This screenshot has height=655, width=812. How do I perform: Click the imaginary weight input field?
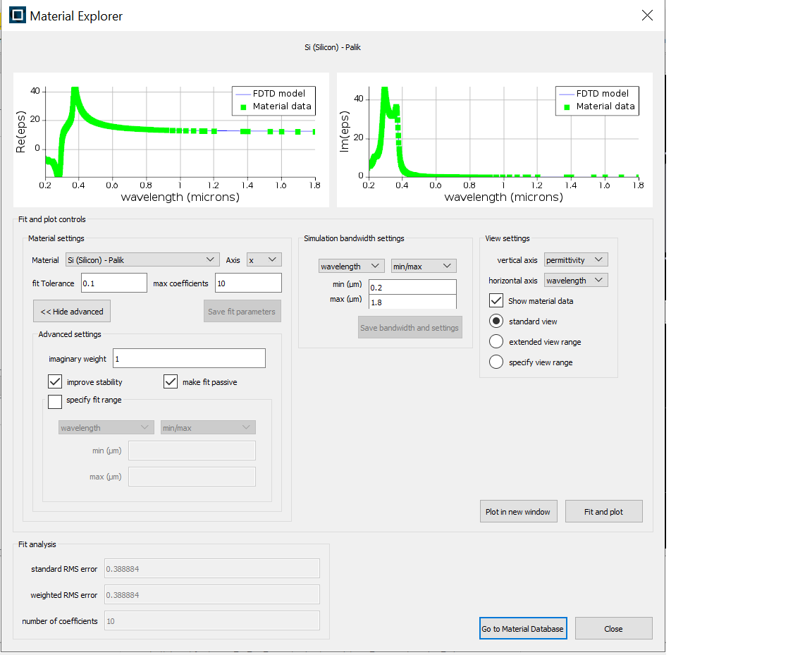pos(189,359)
